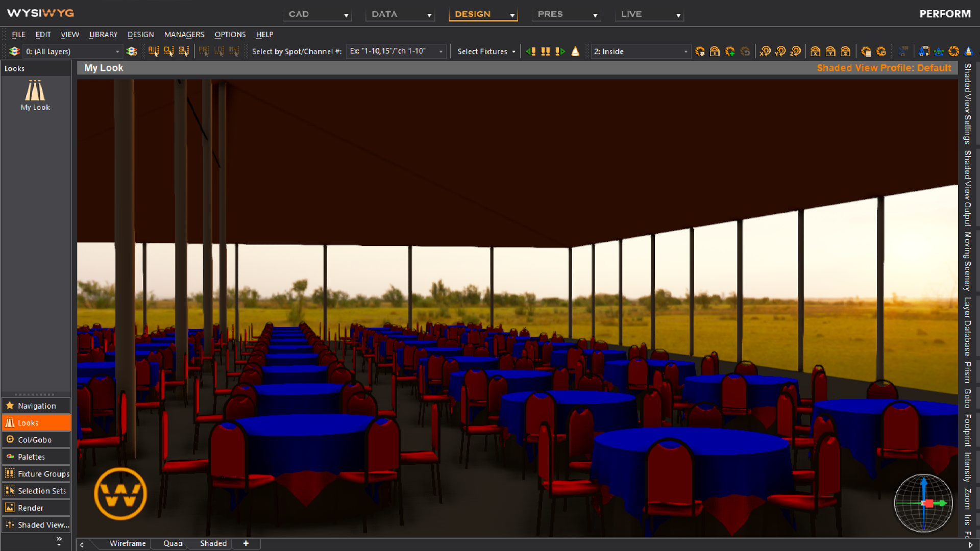Screen dimensions: 980x551
Task: Open the Col/Gobo panel
Action: (x=36, y=440)
